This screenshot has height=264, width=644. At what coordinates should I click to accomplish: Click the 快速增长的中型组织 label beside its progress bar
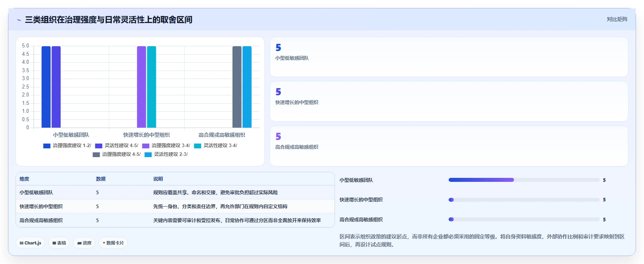[361, 200]
